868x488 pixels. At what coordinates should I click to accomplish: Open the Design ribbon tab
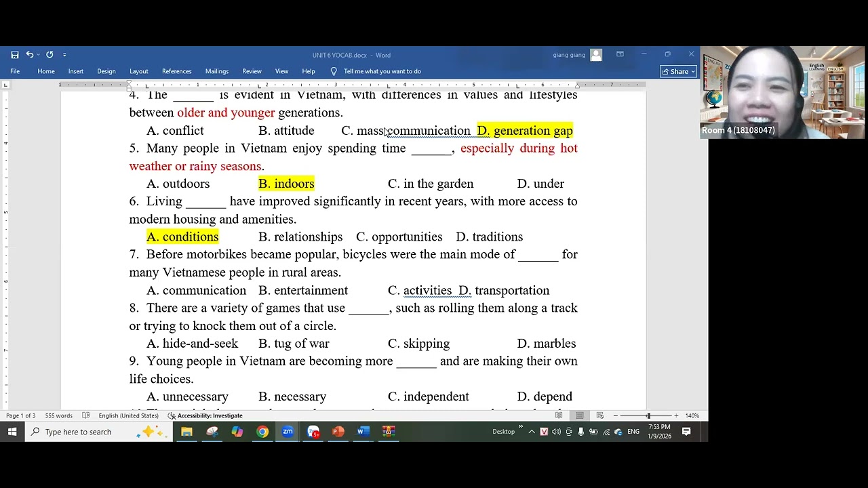(x=106, y=71)
